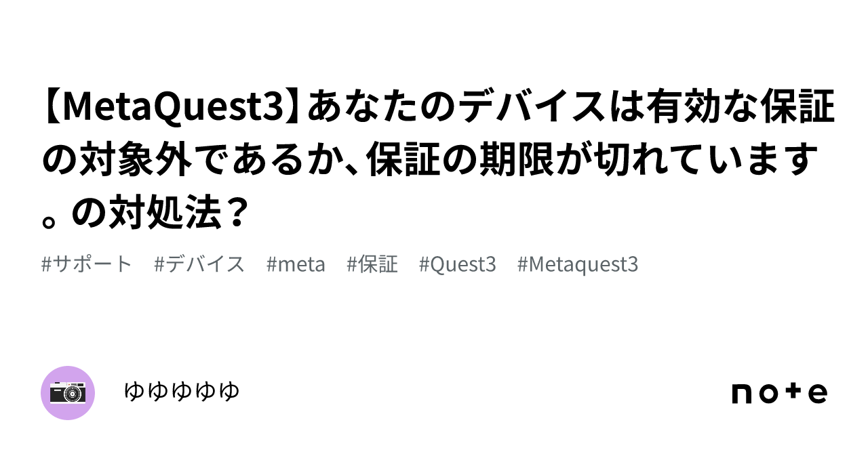Open the note logo
The image size is (868, 454).
(780, 393)
